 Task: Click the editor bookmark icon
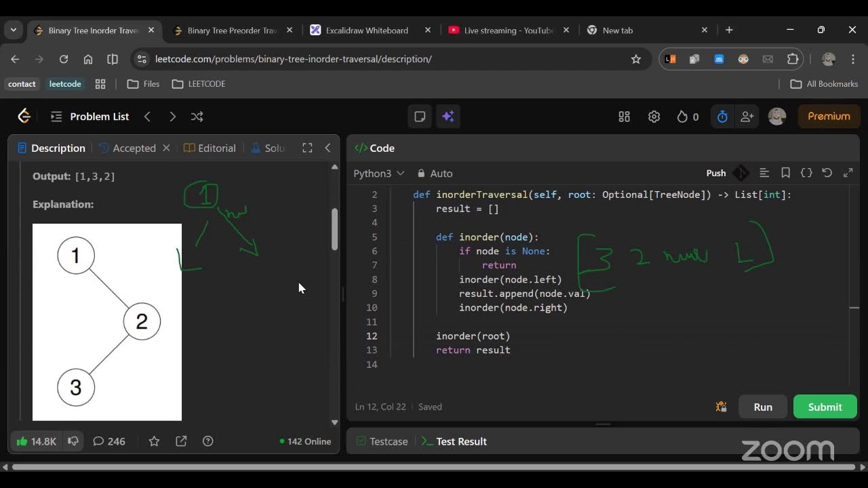click(x=785, y=174)
